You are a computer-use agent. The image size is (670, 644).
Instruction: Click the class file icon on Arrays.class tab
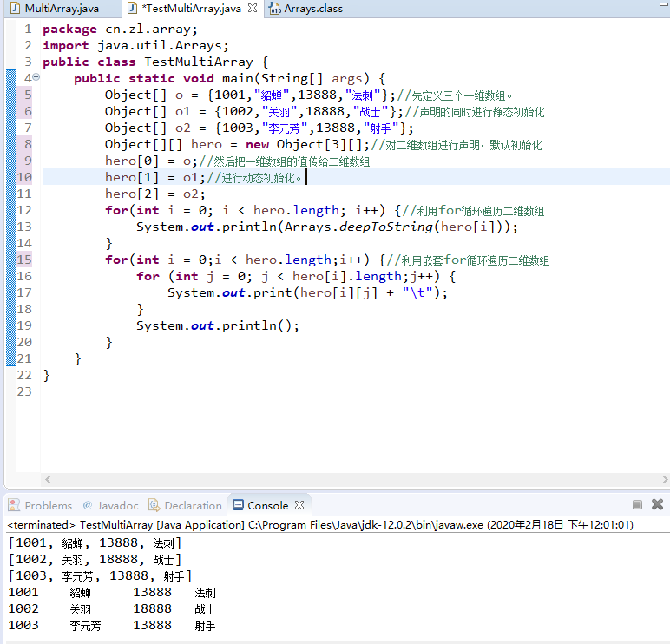[275, 9]
